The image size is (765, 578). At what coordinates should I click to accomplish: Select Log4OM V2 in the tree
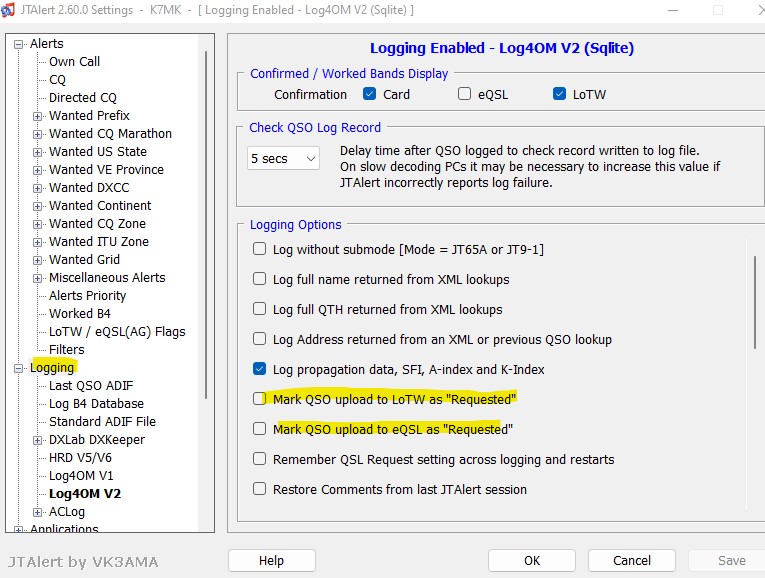[85, 494]
